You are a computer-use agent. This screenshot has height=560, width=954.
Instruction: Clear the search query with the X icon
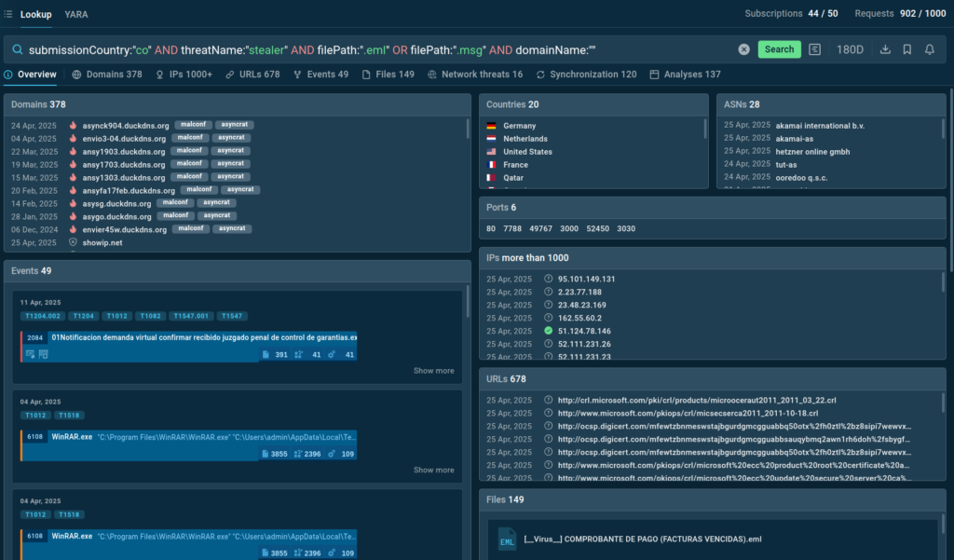tap(743, 49)
